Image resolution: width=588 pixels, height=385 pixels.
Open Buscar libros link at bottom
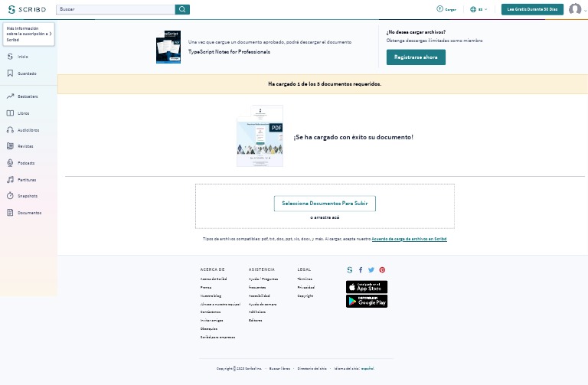tap(279, 368)
